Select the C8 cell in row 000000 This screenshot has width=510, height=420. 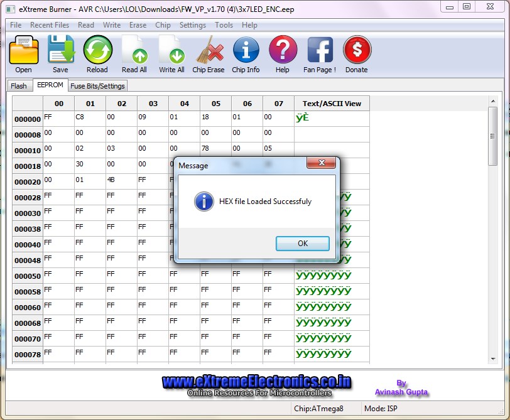pyautogui.click(x=90, y=119)
